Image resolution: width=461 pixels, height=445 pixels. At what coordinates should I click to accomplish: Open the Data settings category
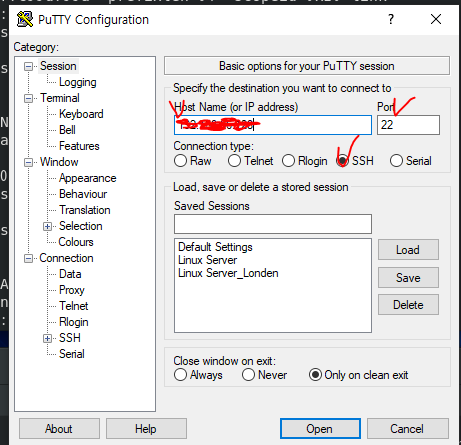[70, 274]
